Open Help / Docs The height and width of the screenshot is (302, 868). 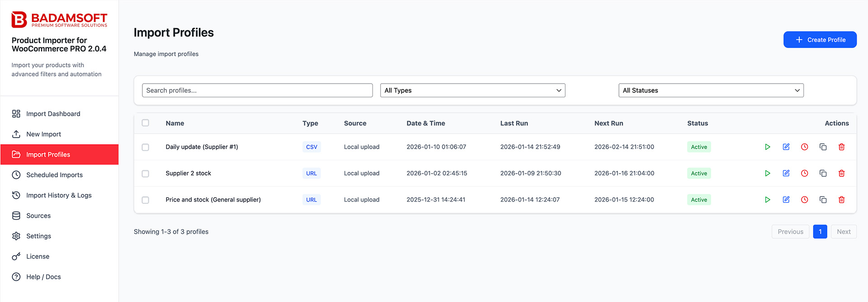tap(59, 277)
